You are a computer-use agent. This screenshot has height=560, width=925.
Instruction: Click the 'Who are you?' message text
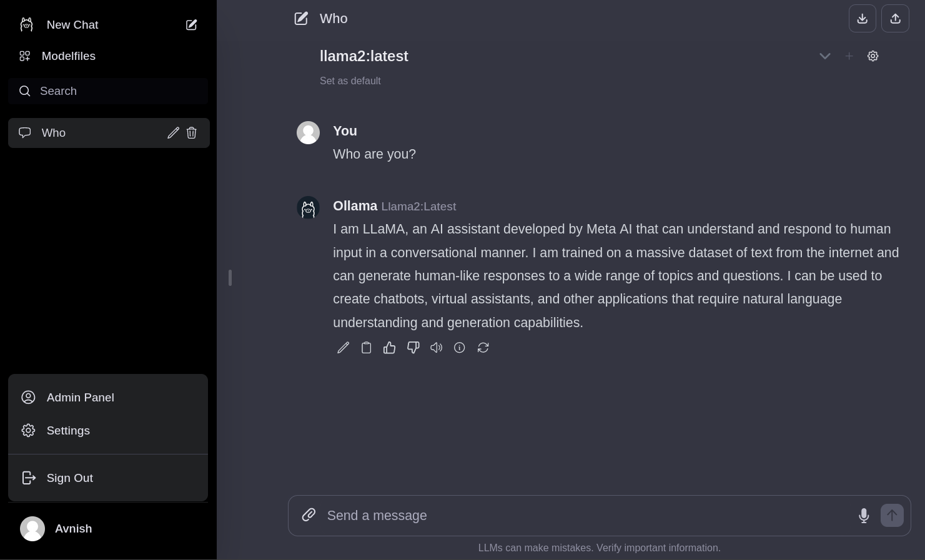coord(375,154)
